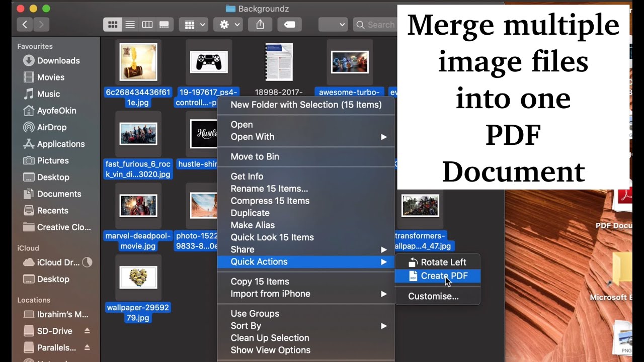The width and height of the screenshot is (644, 362).
Task: Open the blank toolbar dropdown beside Search
Action: click(333, 24)
